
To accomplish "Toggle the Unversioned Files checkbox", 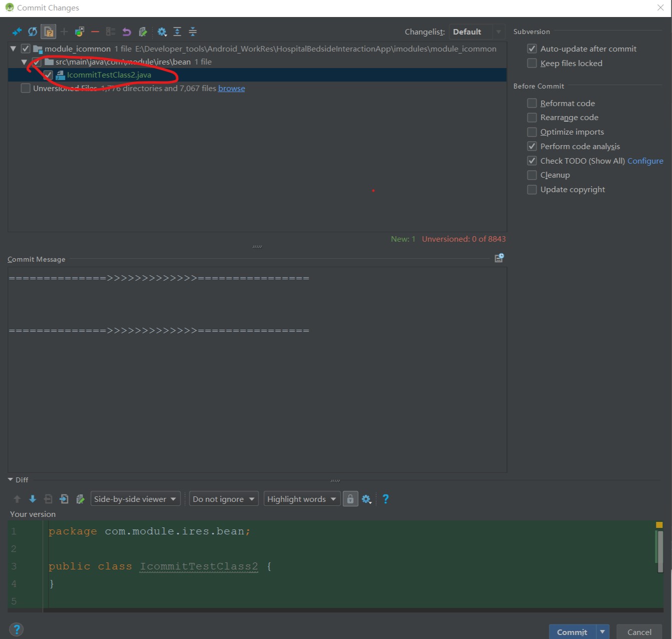I will [x=26, y=88].
